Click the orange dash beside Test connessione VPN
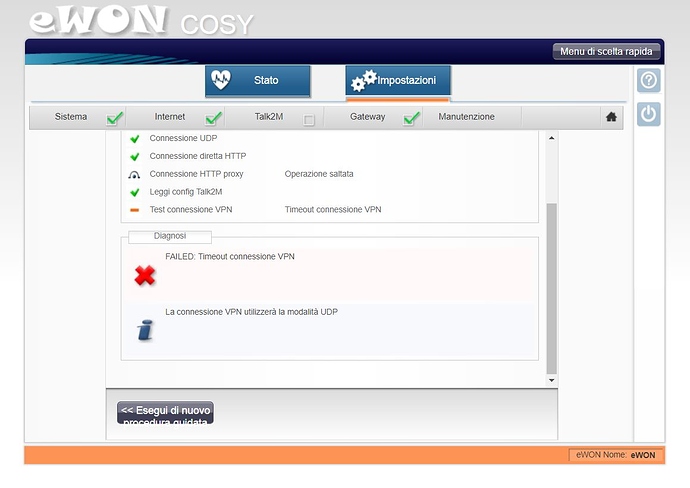 coord(135,210)
